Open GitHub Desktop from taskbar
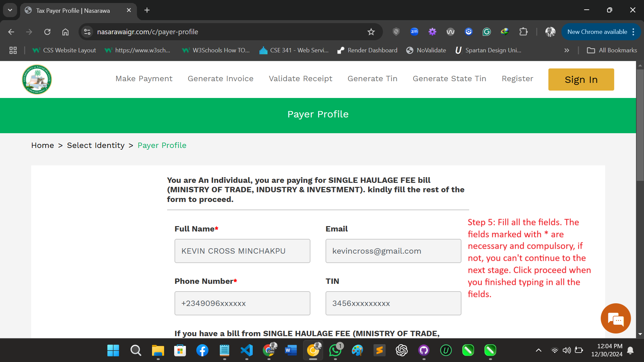644x362 pixels. point(424,351)
